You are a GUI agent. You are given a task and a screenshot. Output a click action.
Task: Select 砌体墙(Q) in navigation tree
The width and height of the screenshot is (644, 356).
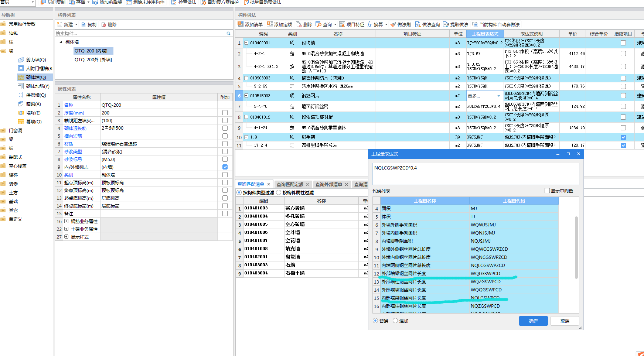[x=35, y=77]
